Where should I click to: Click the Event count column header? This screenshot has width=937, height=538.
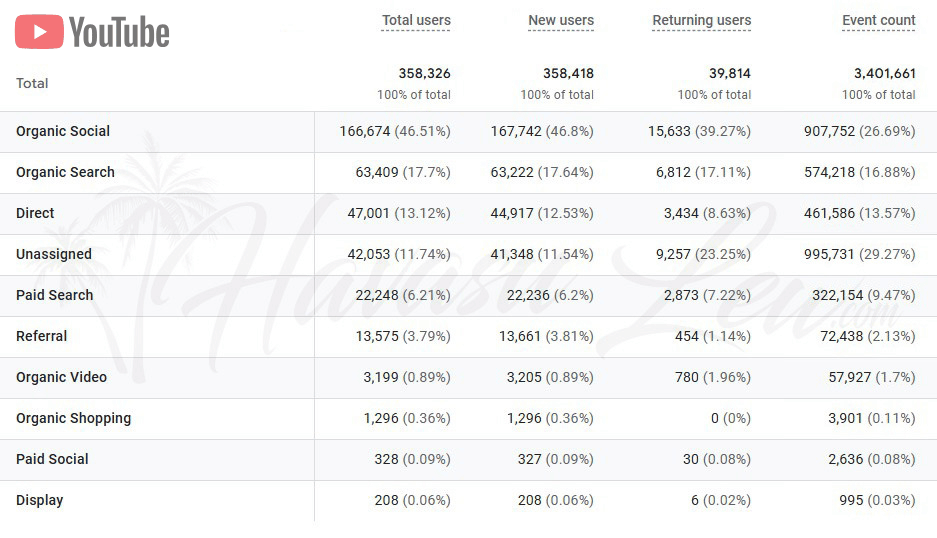[878, 20]
